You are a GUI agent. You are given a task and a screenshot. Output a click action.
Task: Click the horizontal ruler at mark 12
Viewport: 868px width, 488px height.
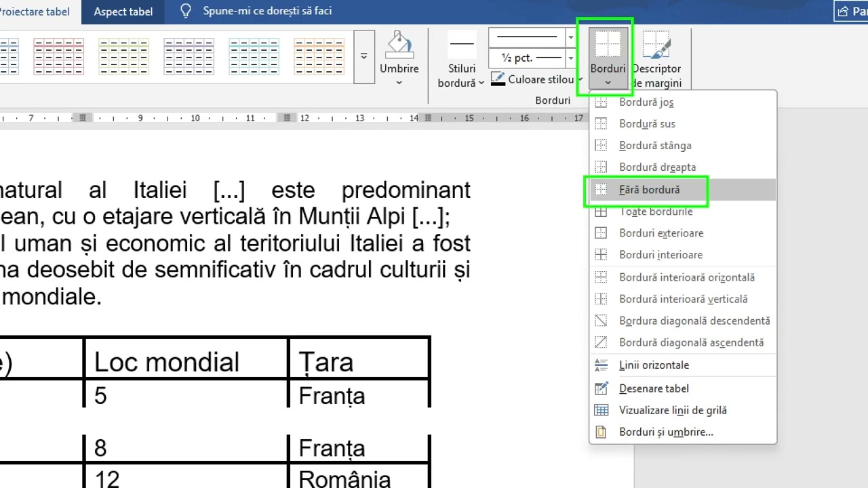[x=304, y=118]
